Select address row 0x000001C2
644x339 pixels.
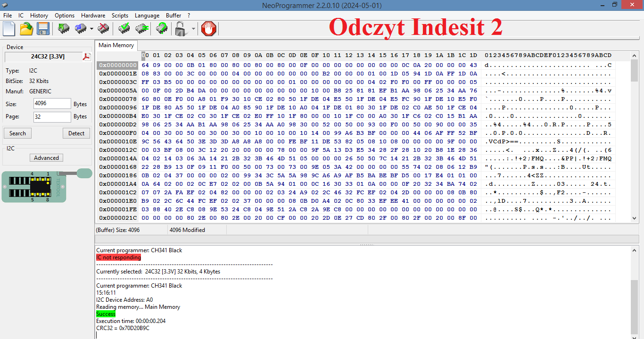pyautogui.click(x=118, y=192)
